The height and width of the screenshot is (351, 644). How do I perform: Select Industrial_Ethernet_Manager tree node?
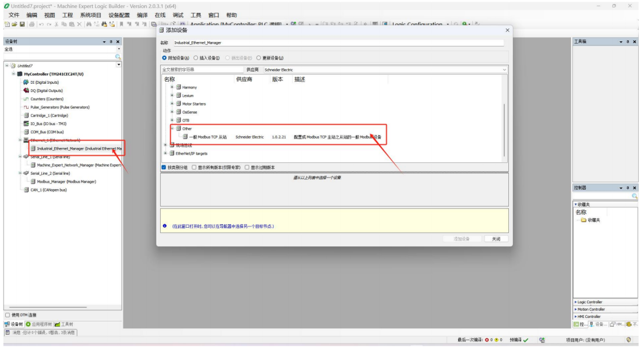click(76, 148)
